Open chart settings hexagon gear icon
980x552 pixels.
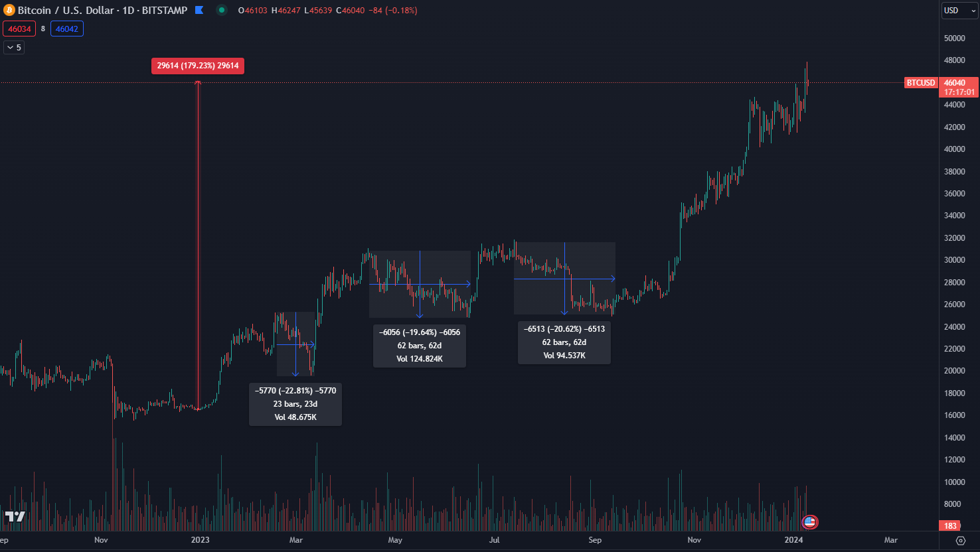coord(960,540)
